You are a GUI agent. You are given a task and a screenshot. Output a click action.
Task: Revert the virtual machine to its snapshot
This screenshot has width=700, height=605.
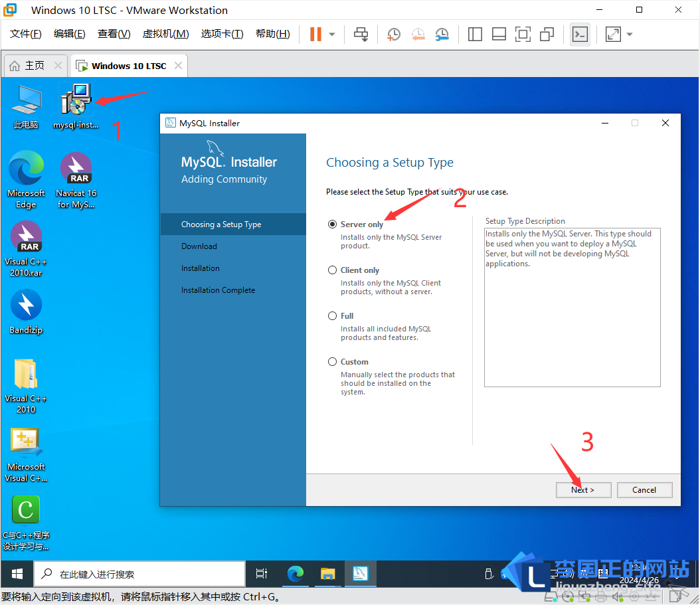point(418,35)
